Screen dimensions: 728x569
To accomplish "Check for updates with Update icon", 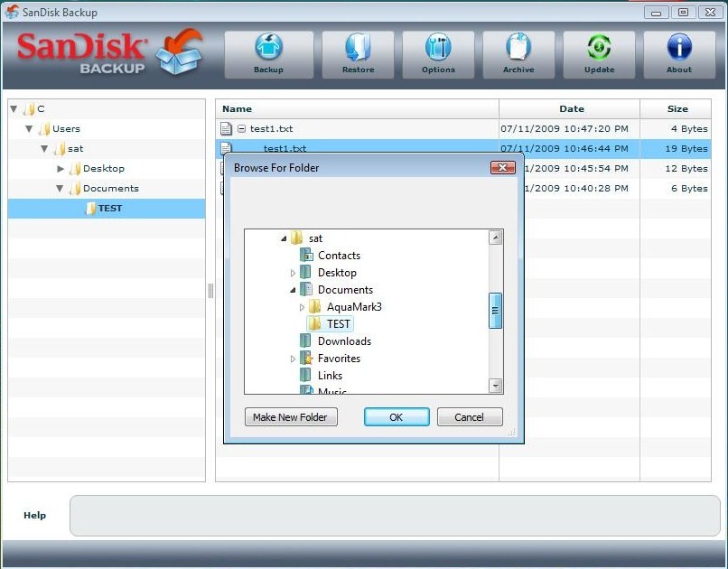I will (599, 54).
